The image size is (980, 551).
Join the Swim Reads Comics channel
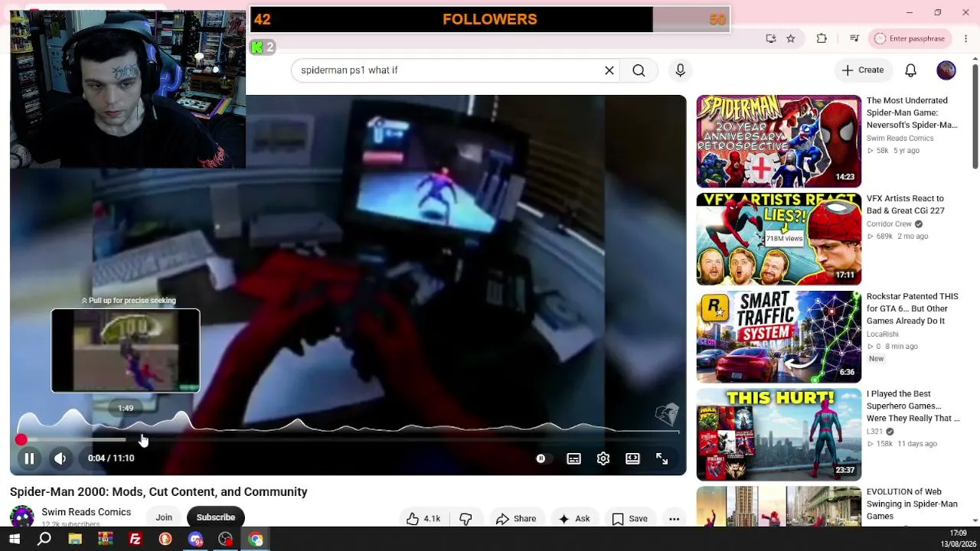tap(164, 517)
